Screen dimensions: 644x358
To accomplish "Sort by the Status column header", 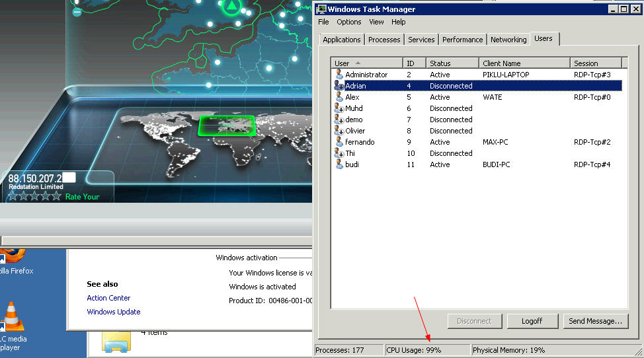I will tap(452, 63).
